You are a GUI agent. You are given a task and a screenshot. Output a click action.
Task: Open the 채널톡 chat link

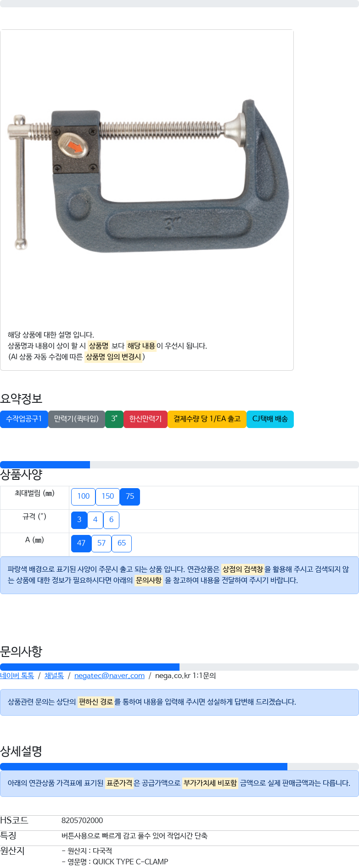tap(54, 675)
